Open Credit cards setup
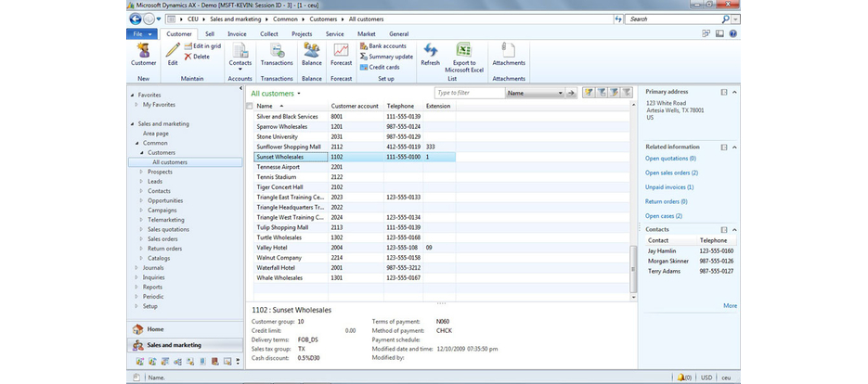The height and width of the screenshot is (384, 868). point(380,67)
